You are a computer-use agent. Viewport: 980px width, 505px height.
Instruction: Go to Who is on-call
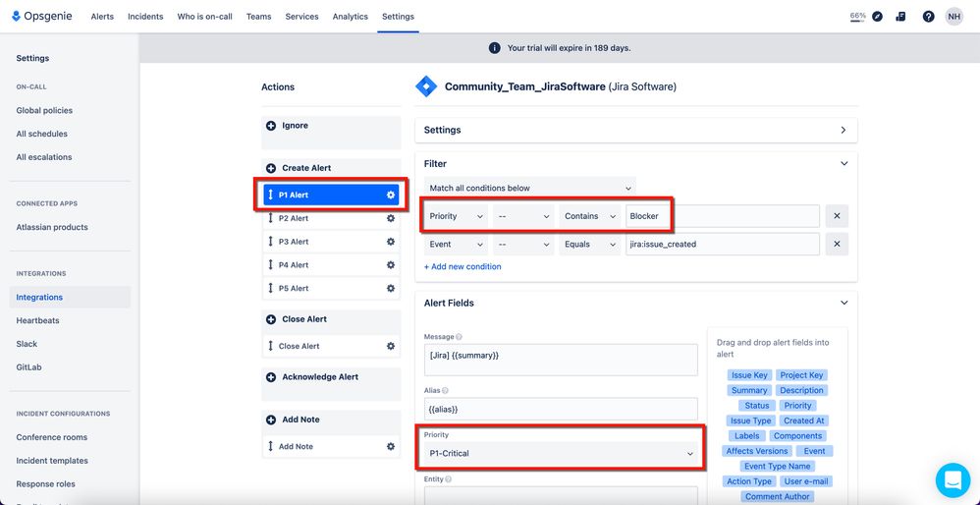(204, 17)
